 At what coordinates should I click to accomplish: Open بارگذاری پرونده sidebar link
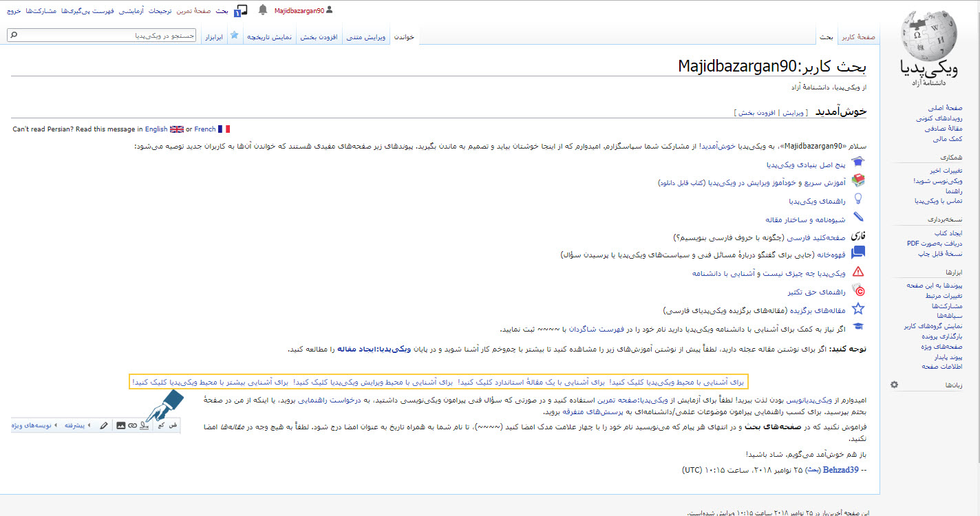942,336
